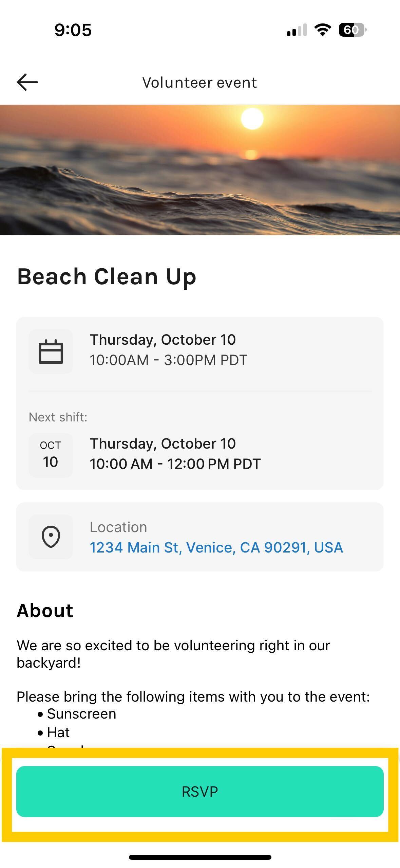This screenshot has width=400, height=868.
Task: Tap the Wi-Fi status icon
Action: (323, 30)
